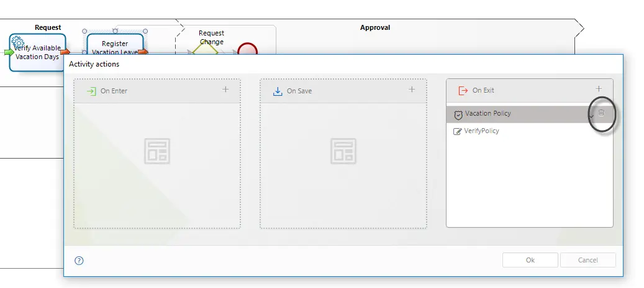Click the Request phase label
The width and height of the screenshot is (644, 288).
tap(48, 27)
